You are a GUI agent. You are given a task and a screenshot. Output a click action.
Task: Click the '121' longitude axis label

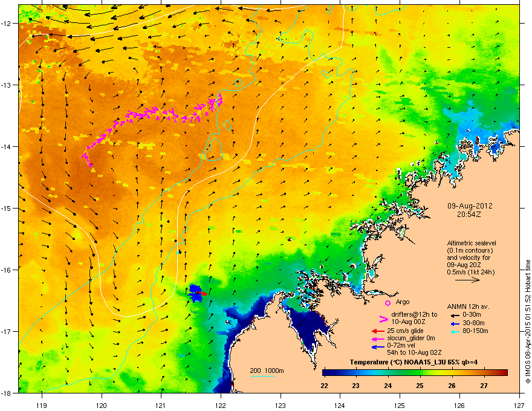pyautogui.click(x=161, y=405)
